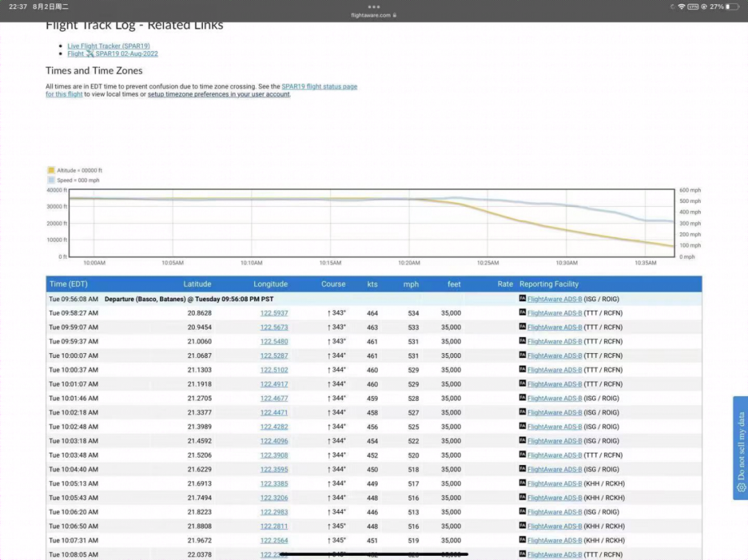Image resolution: width=748 pixels, height=560 pixels.
Task: Open the longitude link 122.5480
Action: click(274, 341)
